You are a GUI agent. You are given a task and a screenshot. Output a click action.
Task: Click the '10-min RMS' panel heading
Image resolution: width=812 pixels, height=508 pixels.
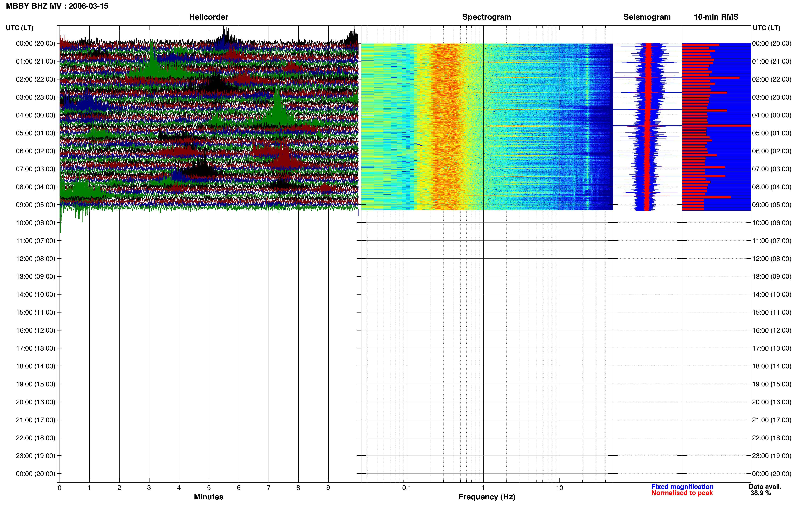716,17
